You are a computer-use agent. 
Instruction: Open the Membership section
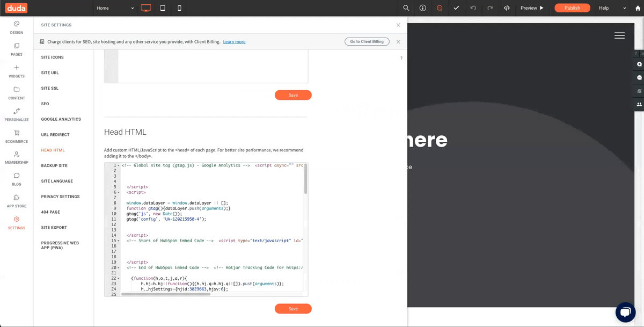pyautogui.click(x=17, y=158)
